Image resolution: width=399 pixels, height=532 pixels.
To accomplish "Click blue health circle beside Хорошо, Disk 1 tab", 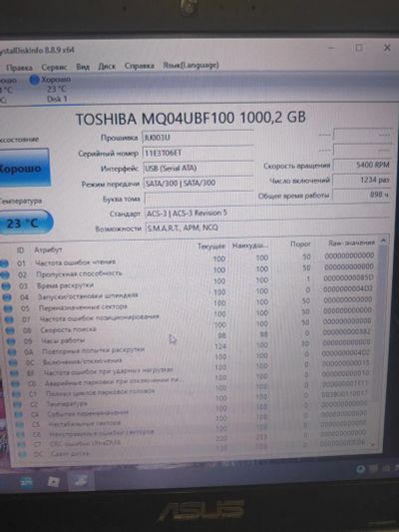I will coord(34,80).
